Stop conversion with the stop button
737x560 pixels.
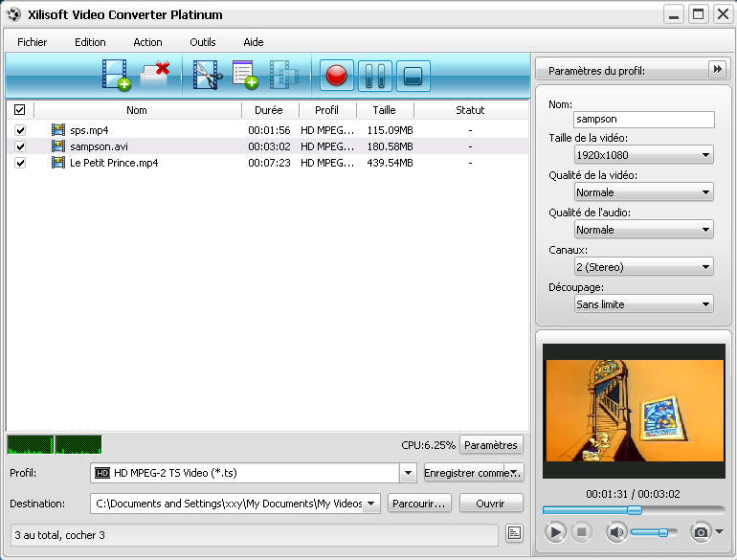[x=413, y=76]
